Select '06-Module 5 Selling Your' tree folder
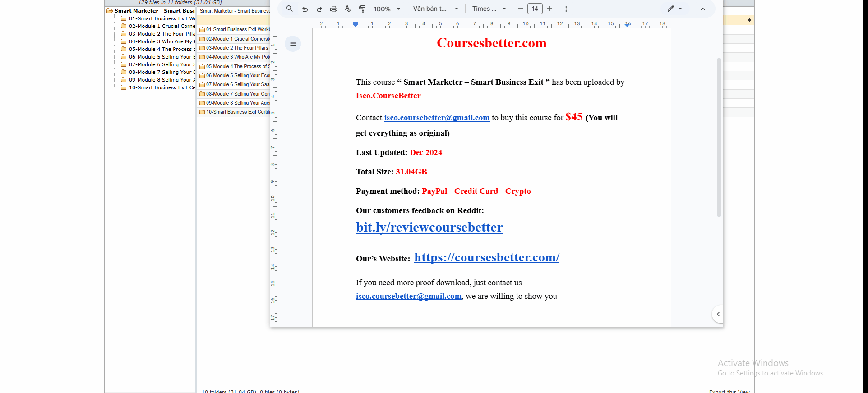Screen dimensions: 868x393 [x=162, y=57]
